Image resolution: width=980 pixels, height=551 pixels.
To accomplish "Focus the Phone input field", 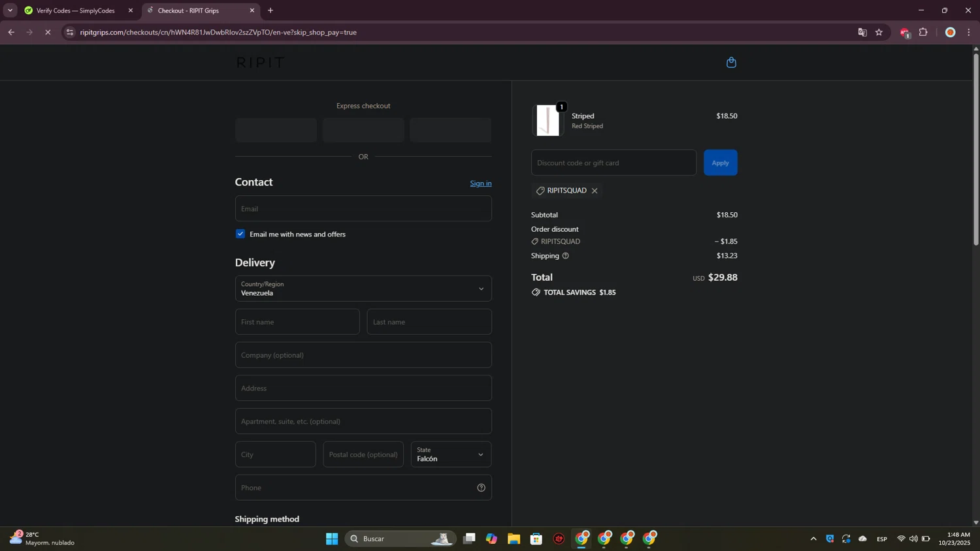I will tap(363, 488).
